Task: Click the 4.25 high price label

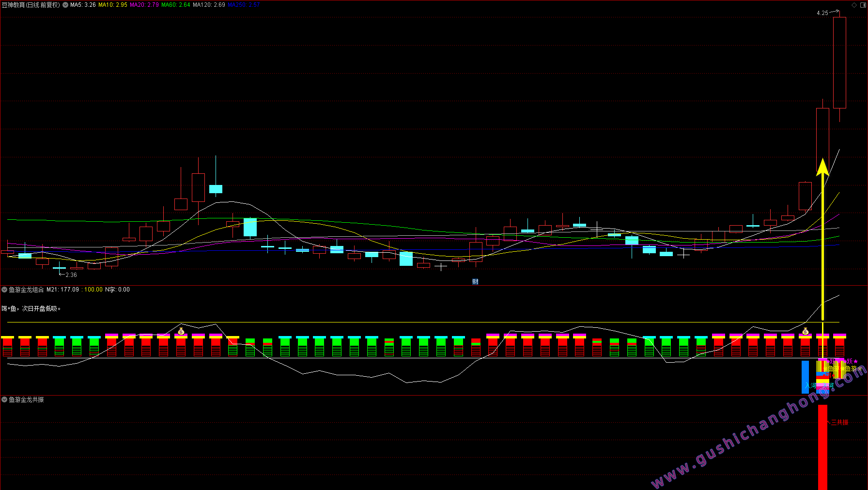Action: pos(822,13)
